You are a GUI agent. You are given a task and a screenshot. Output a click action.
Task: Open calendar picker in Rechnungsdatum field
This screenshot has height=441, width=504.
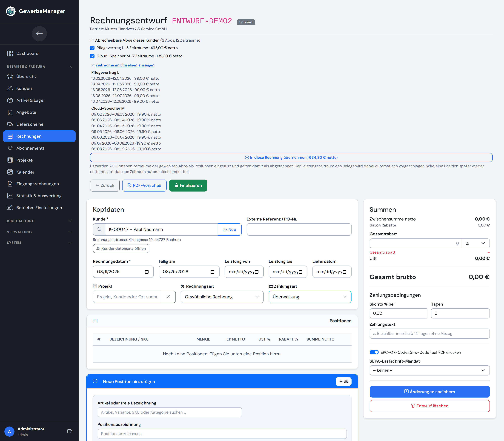pyautogui.click(x=147, y=272)
